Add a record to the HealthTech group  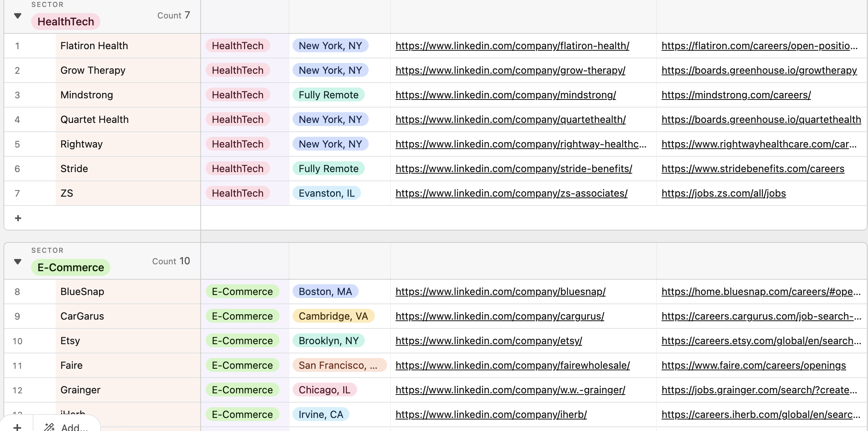click(18, 218)
